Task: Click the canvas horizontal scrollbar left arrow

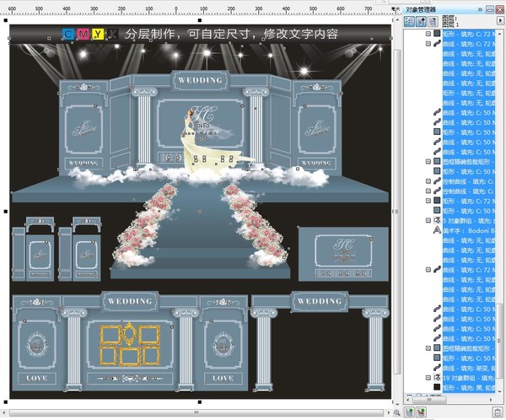Action: [x=4, y=412]
